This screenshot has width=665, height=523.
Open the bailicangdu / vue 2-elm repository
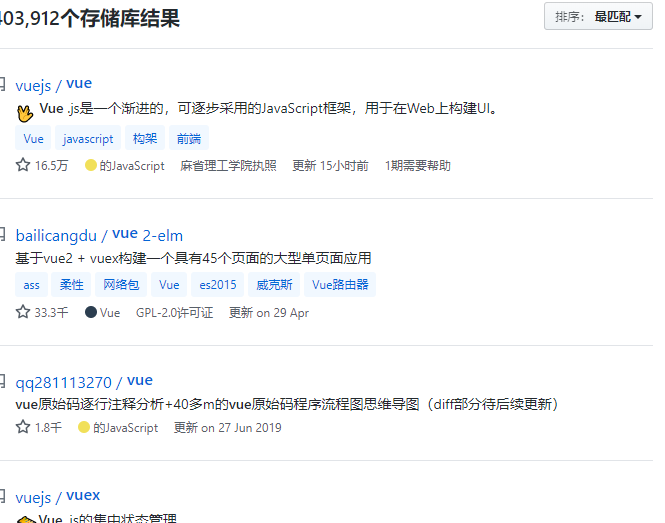tap(99, 235)
